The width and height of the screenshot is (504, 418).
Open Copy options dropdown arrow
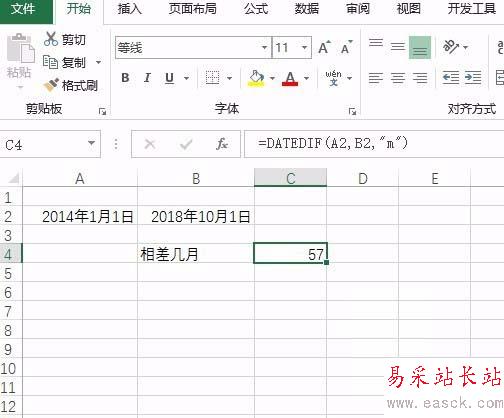click(x=98, y=62)
